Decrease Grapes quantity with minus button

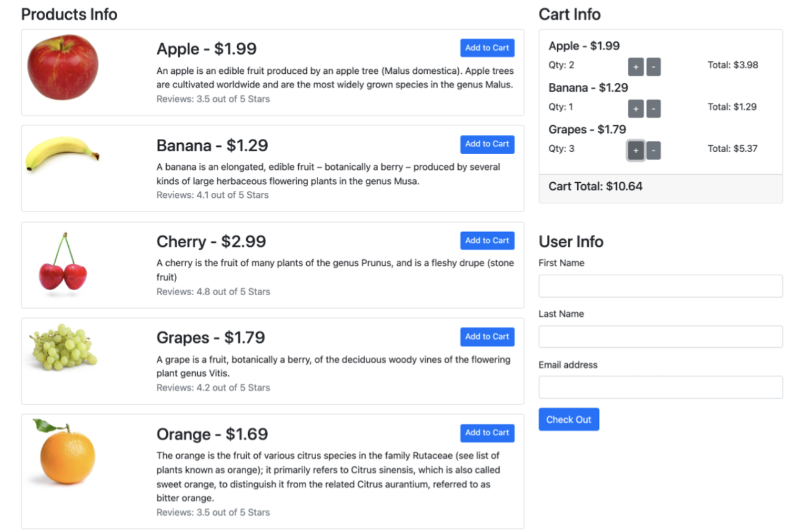[653, 151]
